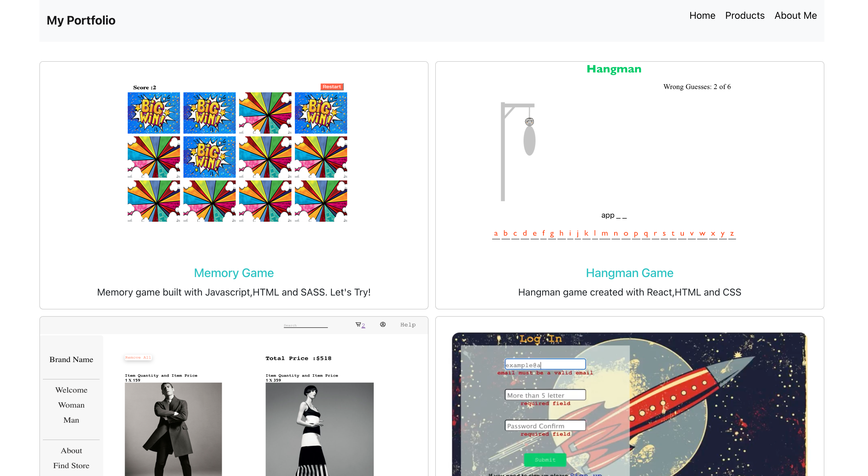Click the top-left Big Win memory card
The height and width of the screenshot is (476, 868).
154,113
